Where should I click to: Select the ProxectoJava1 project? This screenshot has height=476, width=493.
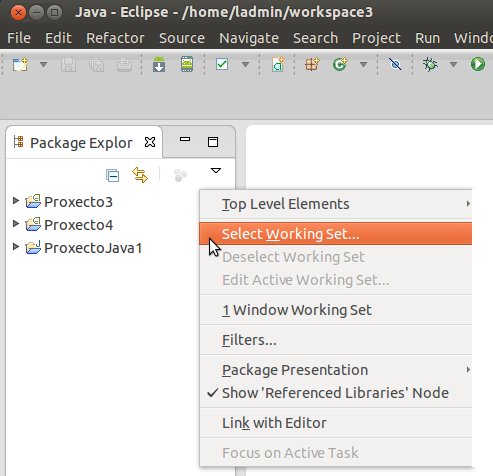pos(93,248)
